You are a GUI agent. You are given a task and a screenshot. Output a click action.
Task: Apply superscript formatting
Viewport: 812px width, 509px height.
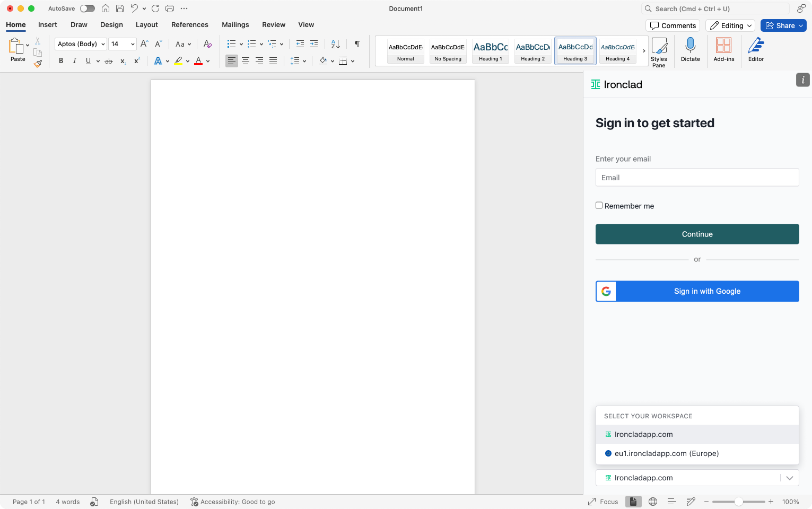[137, 61]
